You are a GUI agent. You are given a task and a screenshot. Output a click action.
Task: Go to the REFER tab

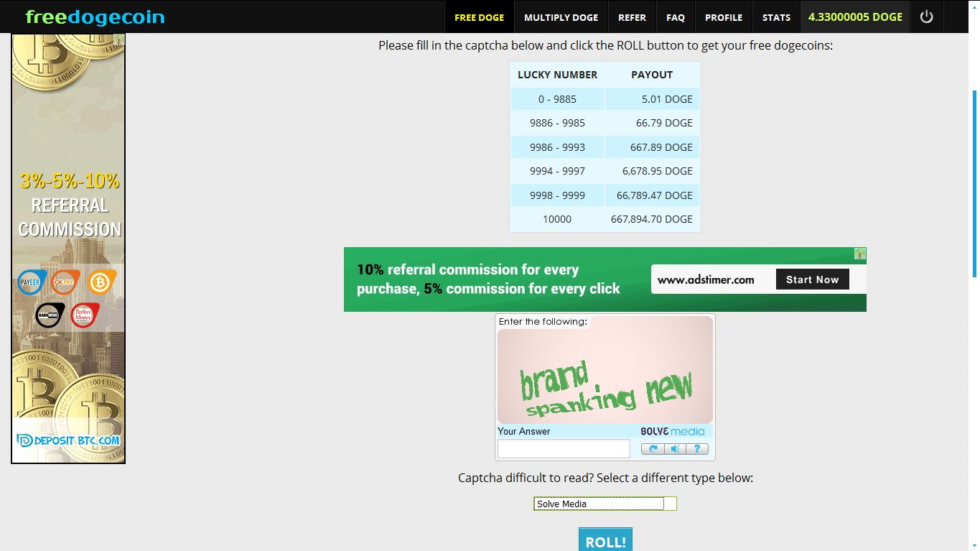click(x=632, y=17)
